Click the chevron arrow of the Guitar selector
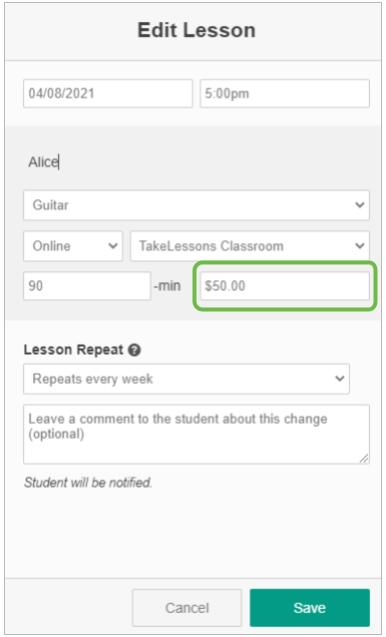The height and width of the screenshot is (637, 386). point(360,205)
